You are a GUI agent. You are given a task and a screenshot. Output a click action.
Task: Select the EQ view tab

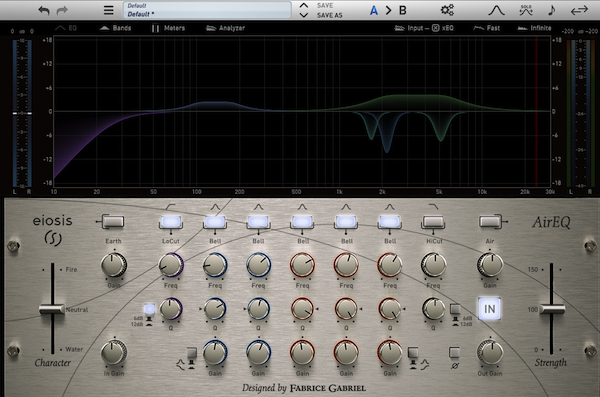[x=66, y=28]
